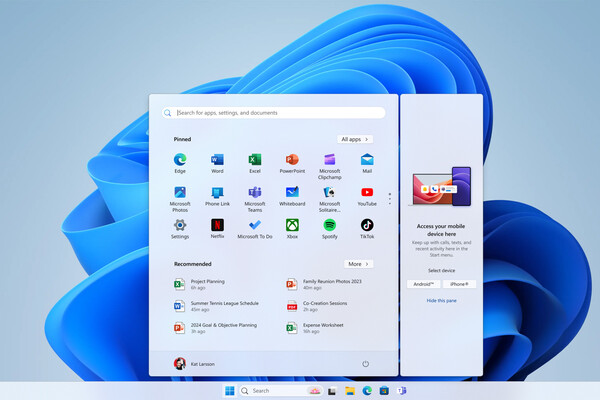600x400 pixels.
Task: Open File Explorer from the taskbar
Action: coord(350,390)
